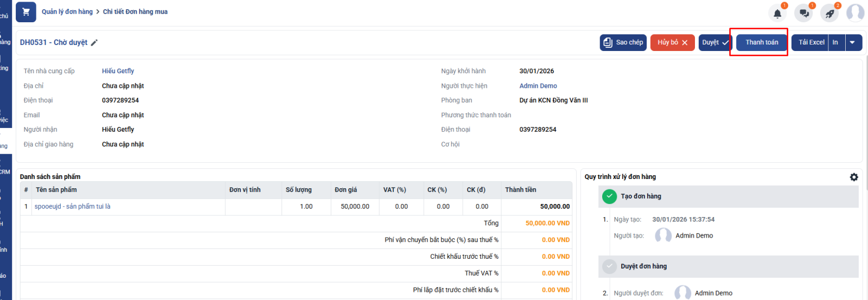Click the Sao chép copy button
Image resolution: width=868 pixels, height=300 pixels.
click(623, 42)
